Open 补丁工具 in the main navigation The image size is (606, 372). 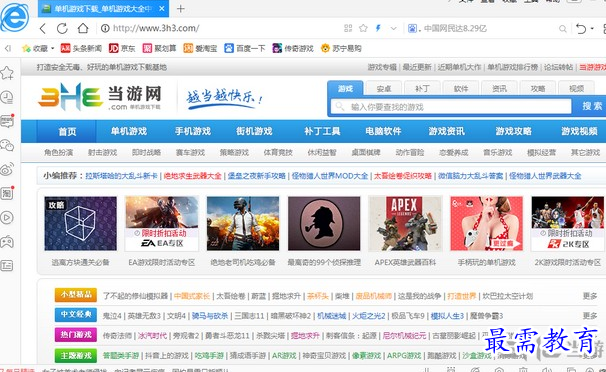pyautogui.click(x=322, y=131)
